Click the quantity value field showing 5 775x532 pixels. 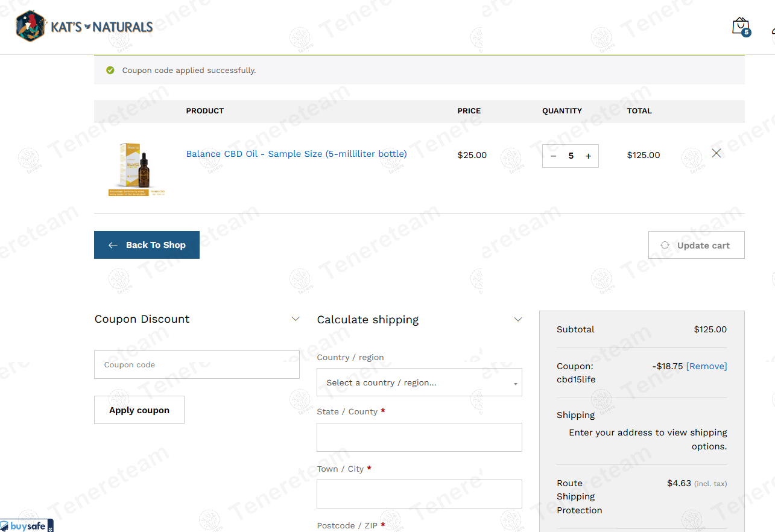[571, 156]
